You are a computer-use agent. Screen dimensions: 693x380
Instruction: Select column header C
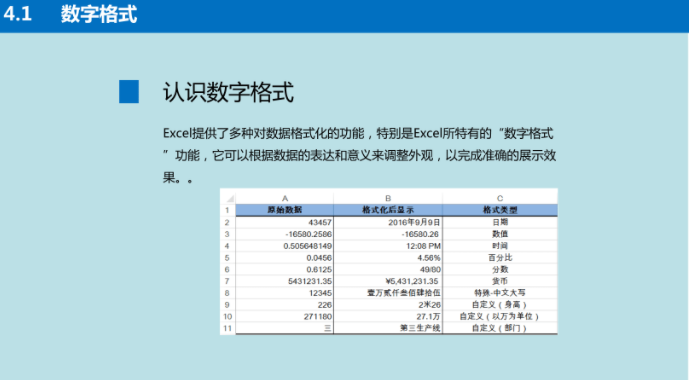click(x=500, y=198)
